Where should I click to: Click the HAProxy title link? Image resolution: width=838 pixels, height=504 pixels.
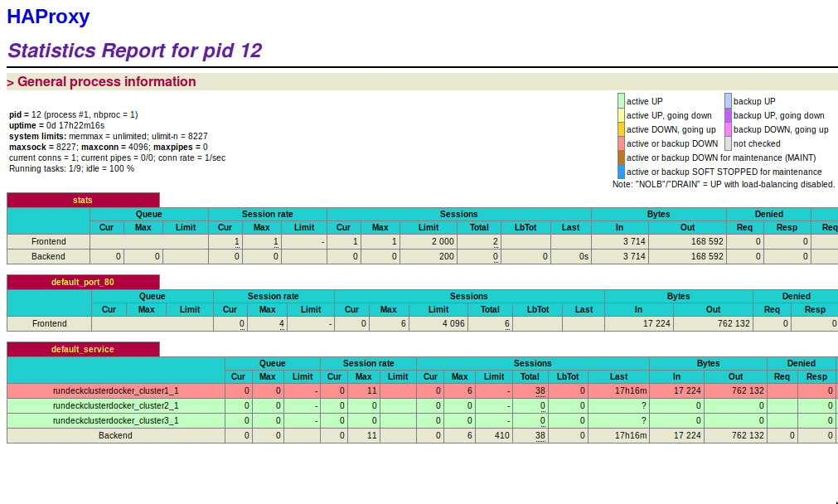click(x=48, y=17)
